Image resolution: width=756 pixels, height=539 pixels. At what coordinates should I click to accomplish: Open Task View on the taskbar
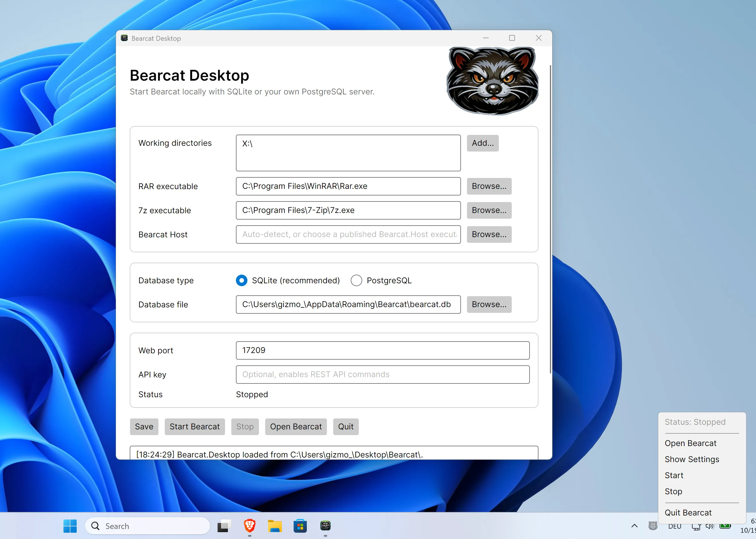224,526
